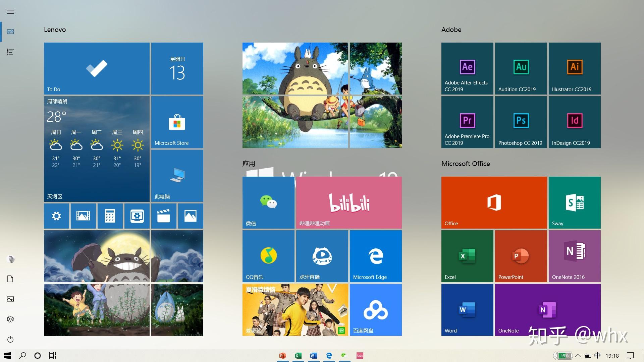Select Word in Microsoft Office section
This screenshot has width=644, height=362.
point(468,309)
